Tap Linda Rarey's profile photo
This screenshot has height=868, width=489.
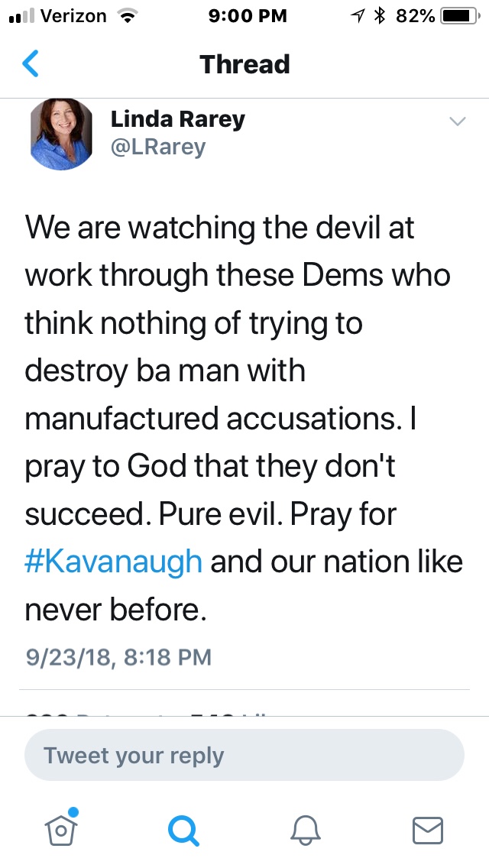(61, 134)
